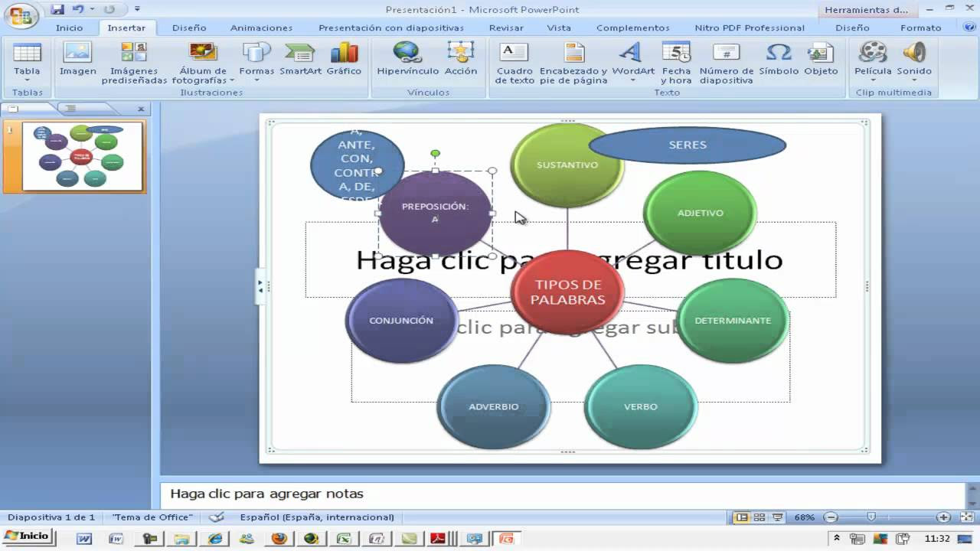Switch to the Vista tab
Image resolution: width=980 pixels, height=551 pixels.
click(559, 28)
